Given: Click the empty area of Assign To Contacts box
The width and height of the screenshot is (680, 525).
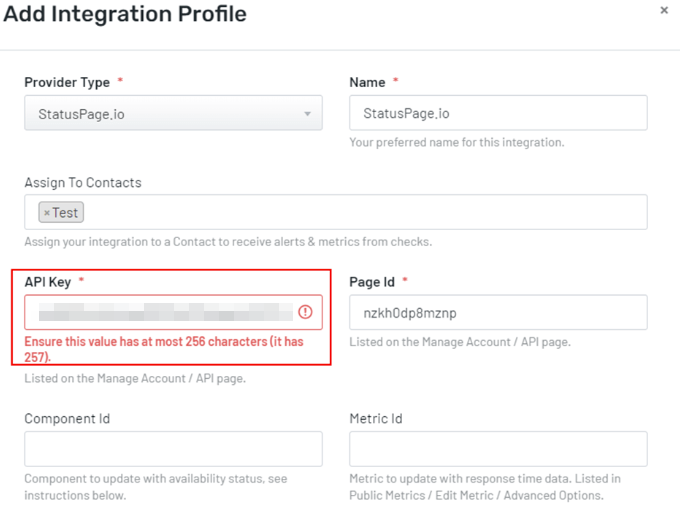Looking at the screenshot, I should click(360, 212).
